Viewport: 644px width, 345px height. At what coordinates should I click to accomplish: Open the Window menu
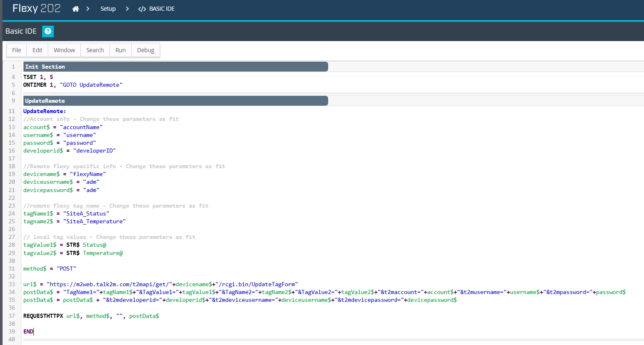[x=64, y=50]
